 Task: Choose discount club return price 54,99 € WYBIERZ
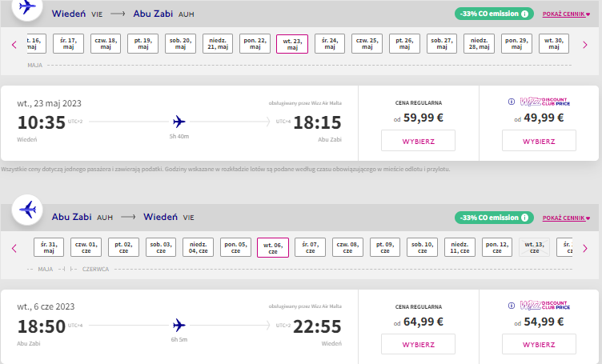pos(539,344)
